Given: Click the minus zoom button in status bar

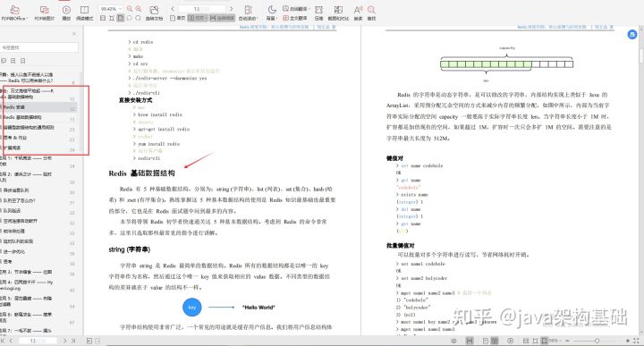Looking at the screenshot, I should [567, 341].
